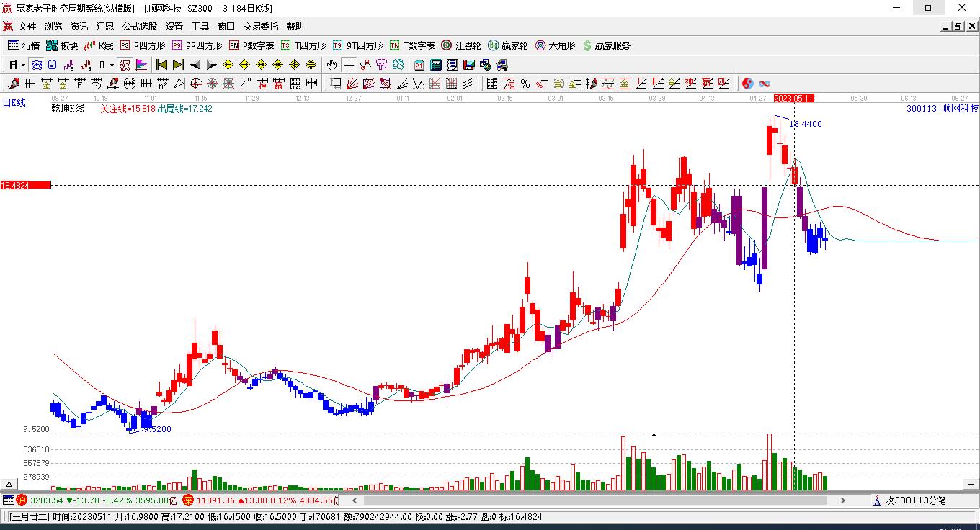This screenshot has height=530, width=980.
Task: Click yellow diamond right-arrow icon
Action: (x=244, y=65)
